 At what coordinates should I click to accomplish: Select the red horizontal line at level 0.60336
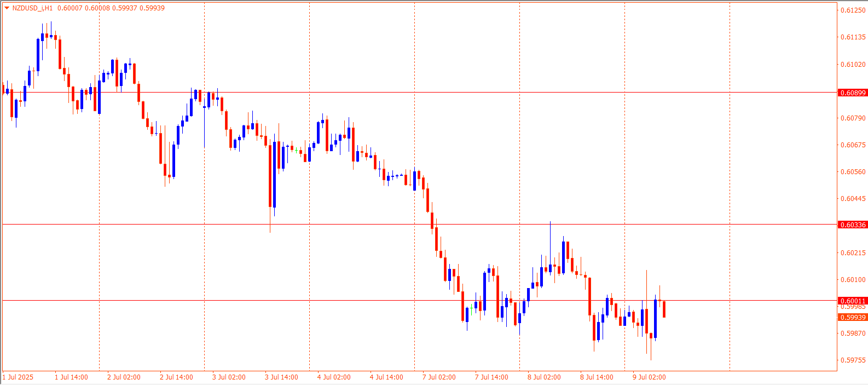coord(419,225)
